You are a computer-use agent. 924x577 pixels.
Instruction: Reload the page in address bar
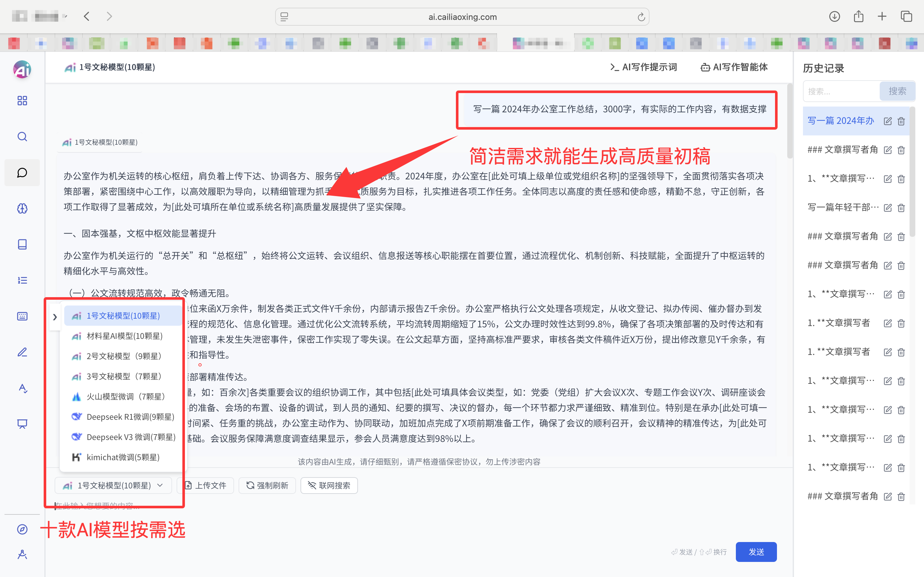pos(641,17)
